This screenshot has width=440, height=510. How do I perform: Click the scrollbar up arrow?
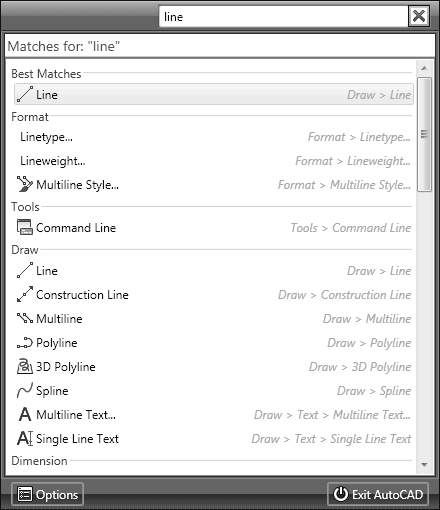tap(424, 68)
